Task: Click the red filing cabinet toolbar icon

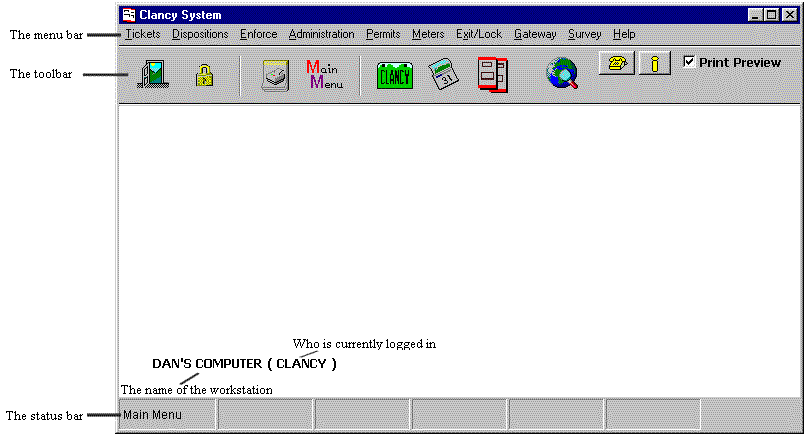Action: pyautogui.click(x=493, y=75)
